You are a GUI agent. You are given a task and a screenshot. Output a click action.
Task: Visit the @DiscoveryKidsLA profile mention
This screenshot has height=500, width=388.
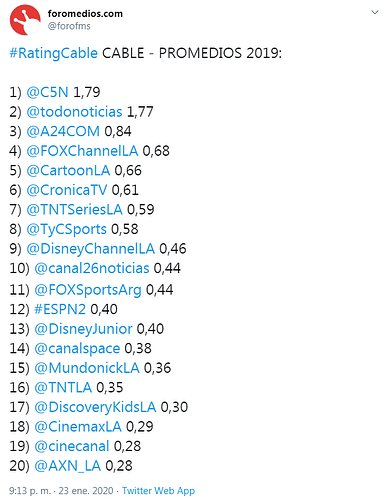tap(95, 407)
